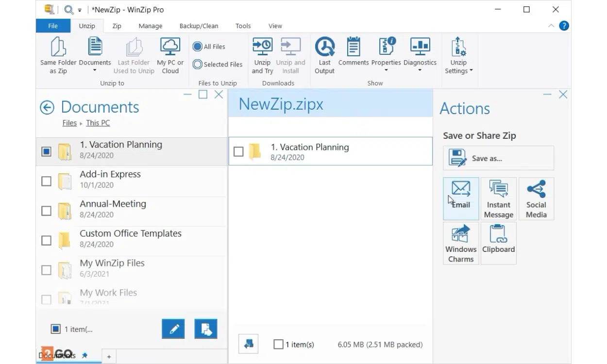Click the unzip arrow button below zip contents

tap(248, 344)
